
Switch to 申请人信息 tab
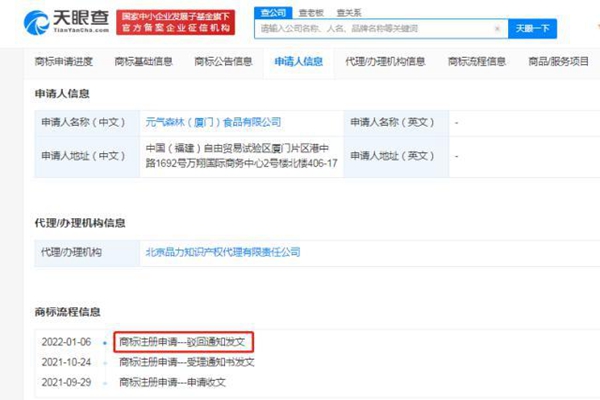(x=298, y=61)
